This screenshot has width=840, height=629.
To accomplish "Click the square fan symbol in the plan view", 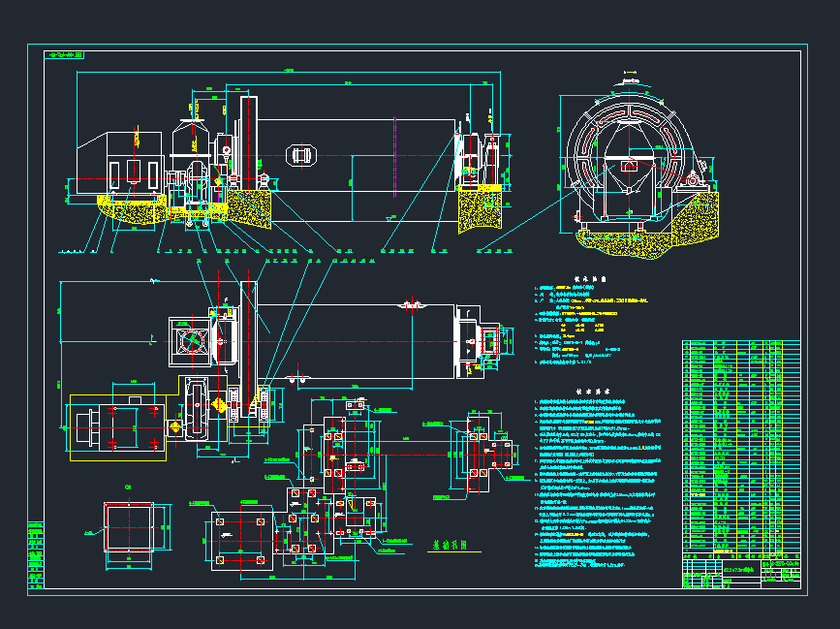I will tap(190, 343).
